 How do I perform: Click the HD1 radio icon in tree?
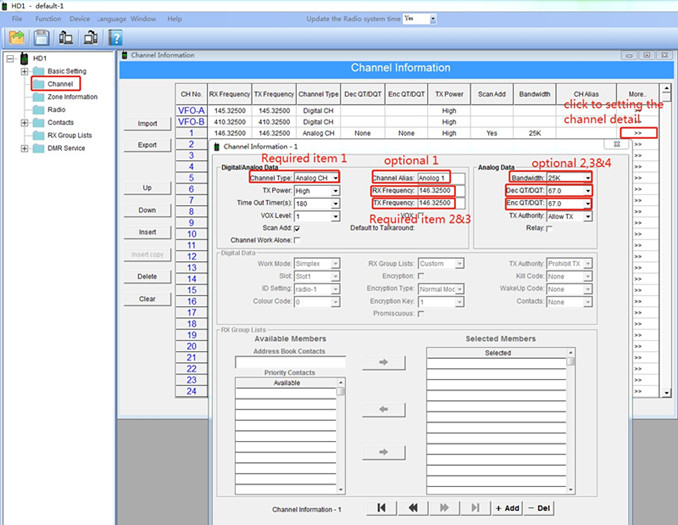coord(24,58)
